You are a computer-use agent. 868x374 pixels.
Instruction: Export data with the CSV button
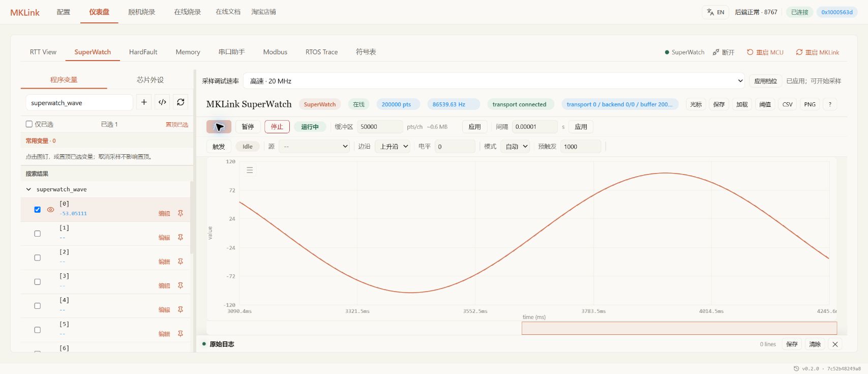787,104
